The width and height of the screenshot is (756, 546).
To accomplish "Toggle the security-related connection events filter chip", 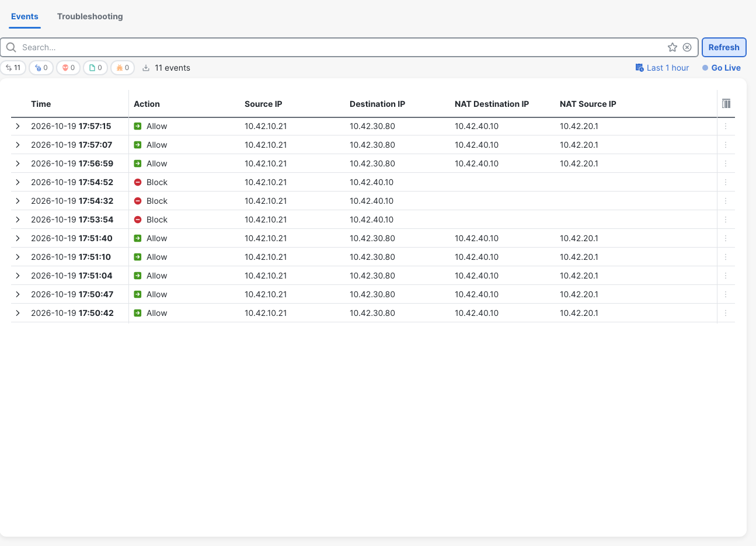I will 41,68.
